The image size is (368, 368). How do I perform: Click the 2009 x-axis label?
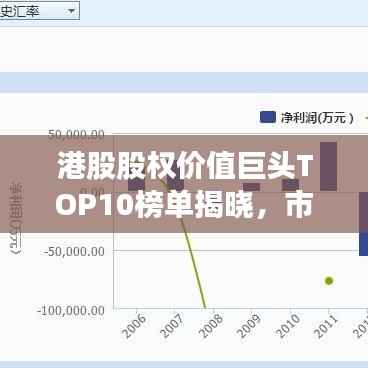pos(248,326)
